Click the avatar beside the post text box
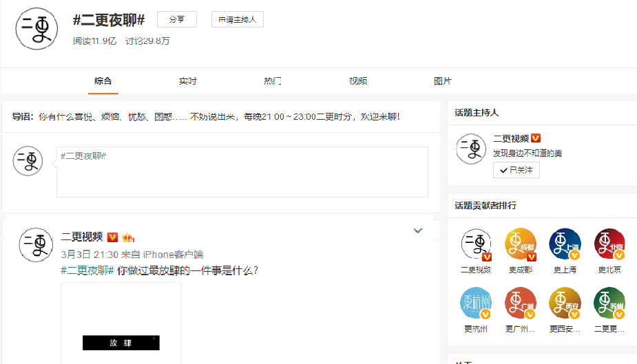The width and height of the screenshot is (637, 364). [x=28, y=161]
